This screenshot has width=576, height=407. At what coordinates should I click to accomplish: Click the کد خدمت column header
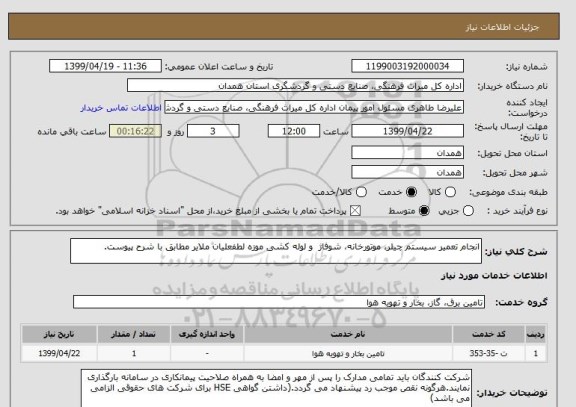[x=489, y=334]
